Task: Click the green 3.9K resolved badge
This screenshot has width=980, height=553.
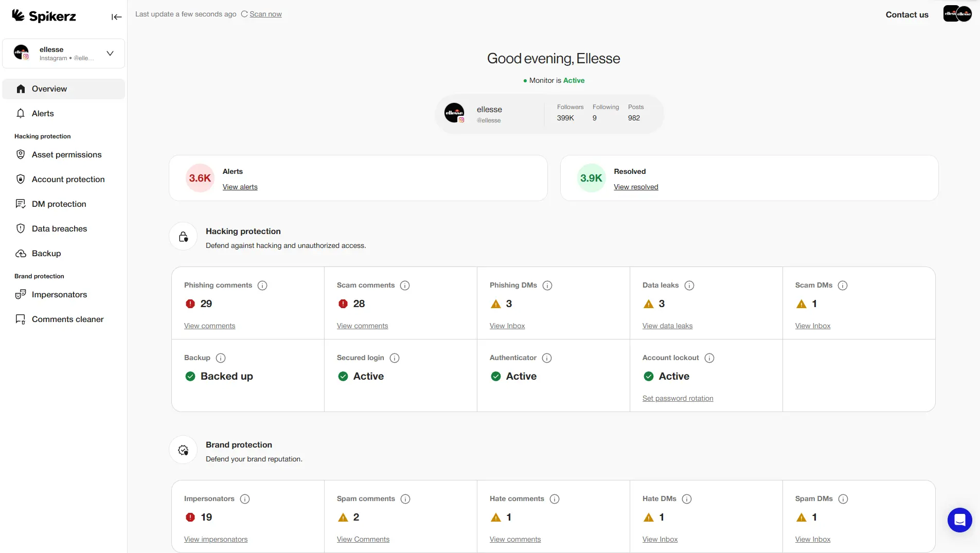Action: [591, 178]
